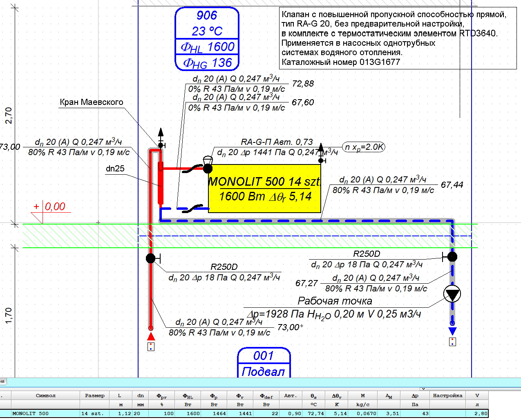521x420 pixels.
Task: Click the 72,88 temperature value
Action: coord(303,84)
